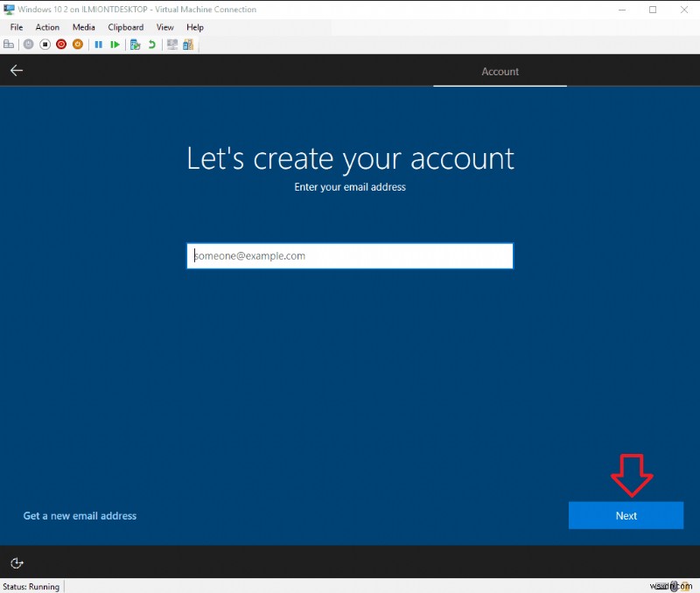Pause the virtual machine
The image size is (700, 593).
pyautogui.click(x=98, y=45)
